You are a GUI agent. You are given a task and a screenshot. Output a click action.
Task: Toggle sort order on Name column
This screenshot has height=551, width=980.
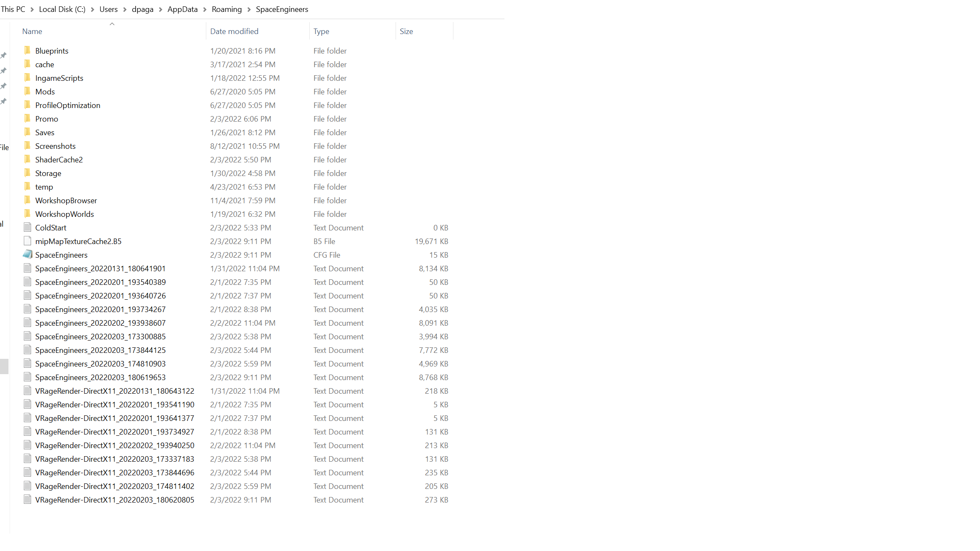(32, 31)
